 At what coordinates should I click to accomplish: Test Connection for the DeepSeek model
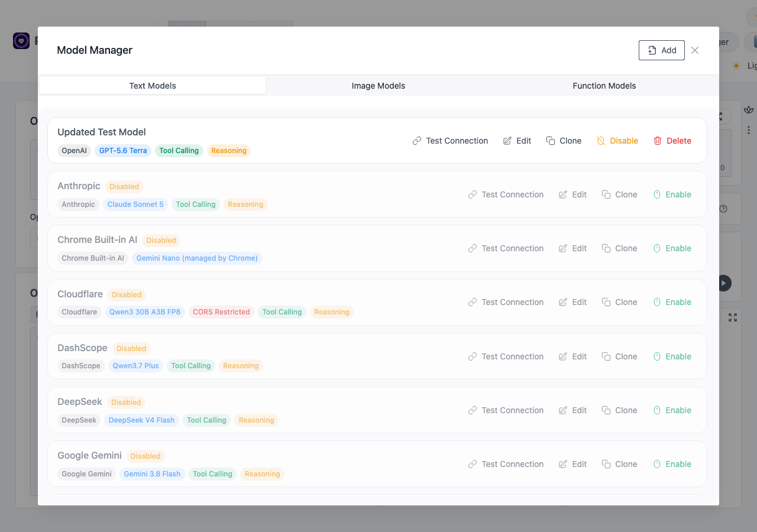(506, 410)
